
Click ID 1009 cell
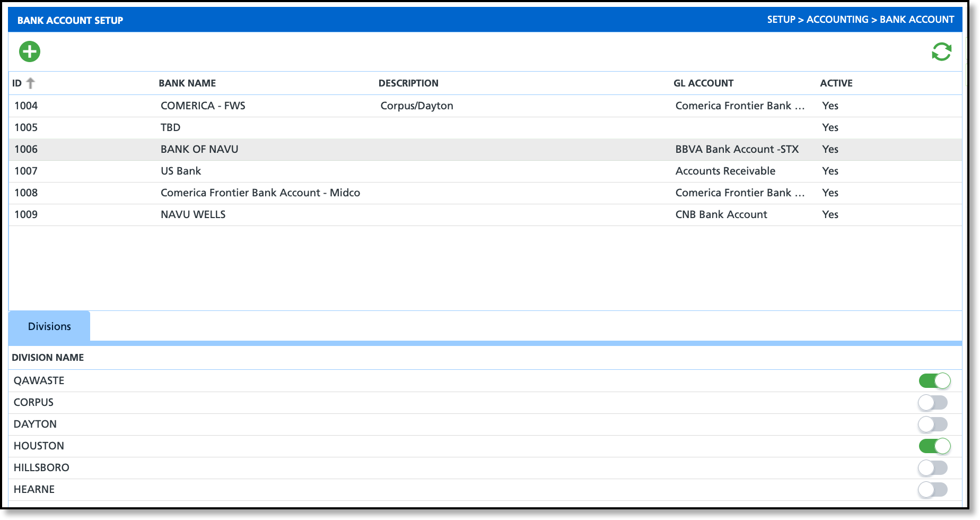26,214
